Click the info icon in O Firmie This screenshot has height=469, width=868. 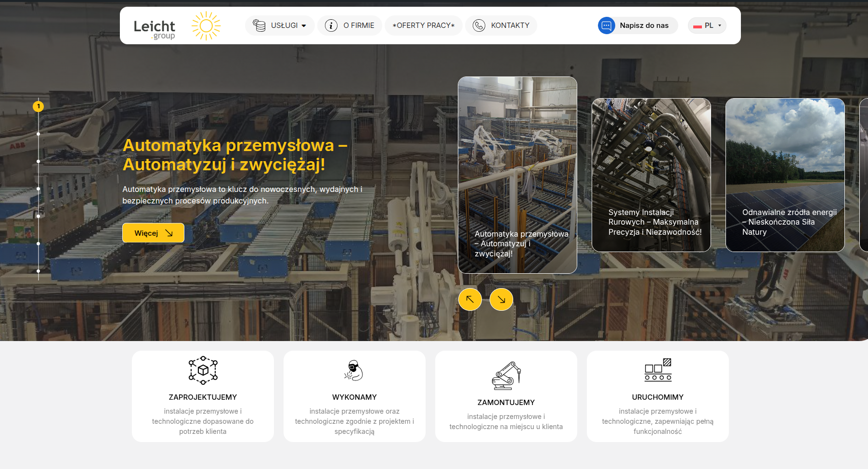point(331,25)
